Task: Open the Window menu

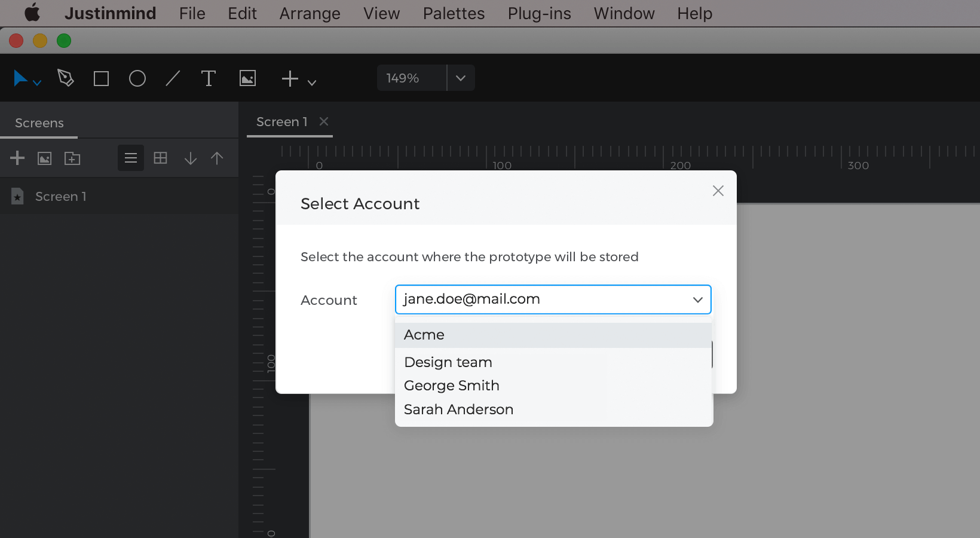Action: (x=624, y=13)
